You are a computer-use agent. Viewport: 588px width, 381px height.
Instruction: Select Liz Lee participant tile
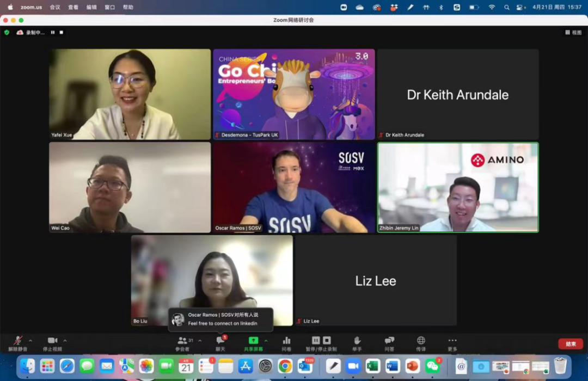(x=376, y=280)
